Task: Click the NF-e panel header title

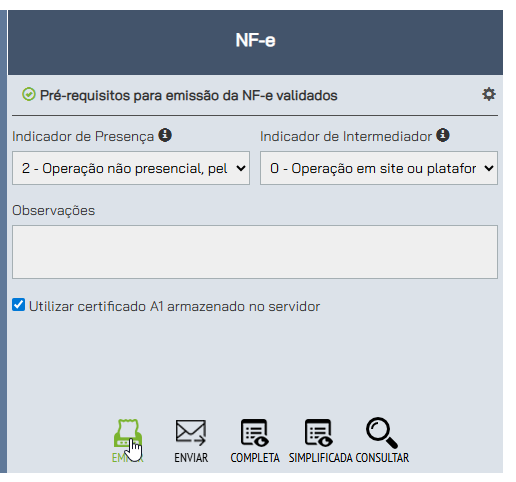Action: [x=255, y=40]
